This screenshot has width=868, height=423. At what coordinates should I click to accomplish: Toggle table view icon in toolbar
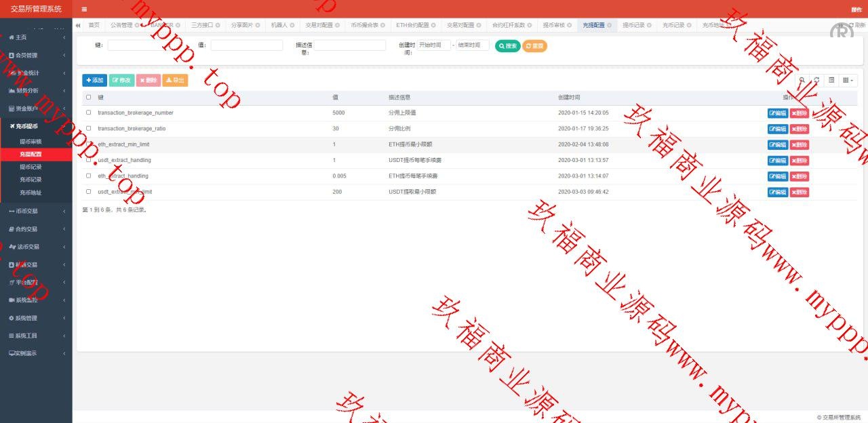click(831, 80)
